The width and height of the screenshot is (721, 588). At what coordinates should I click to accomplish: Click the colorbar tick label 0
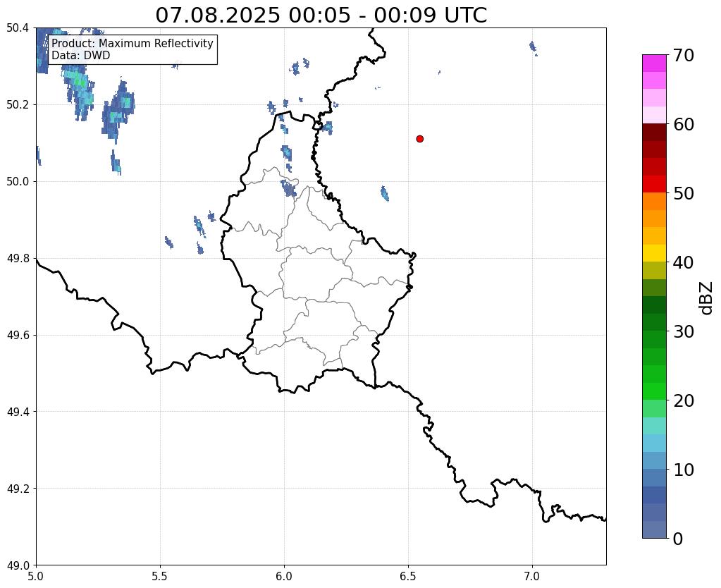pos(678,539)
